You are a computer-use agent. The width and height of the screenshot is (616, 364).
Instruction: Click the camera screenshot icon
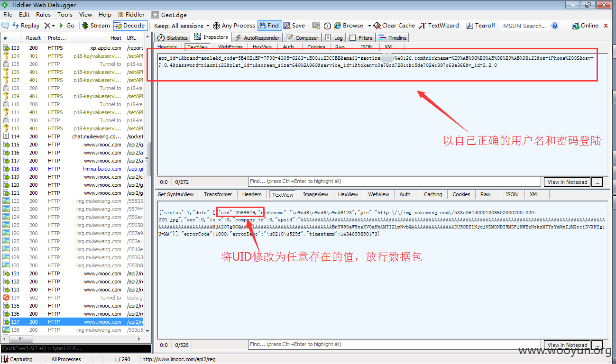pos(316,26)
